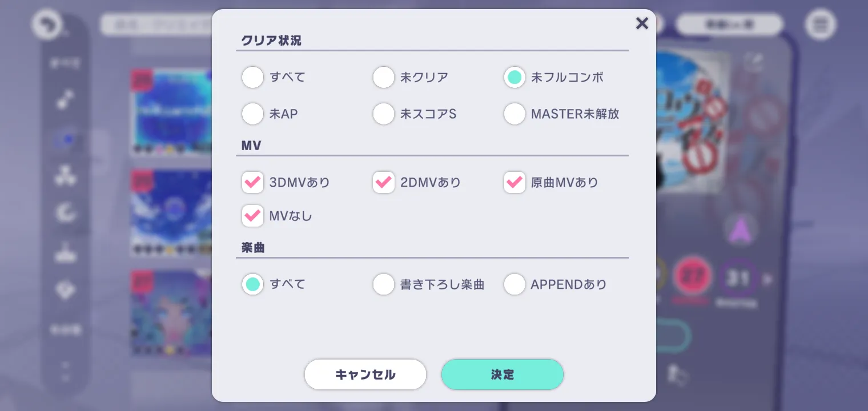Uncheck the 3DMVあり checkbox
868x411 pixels.
[252, 183]
